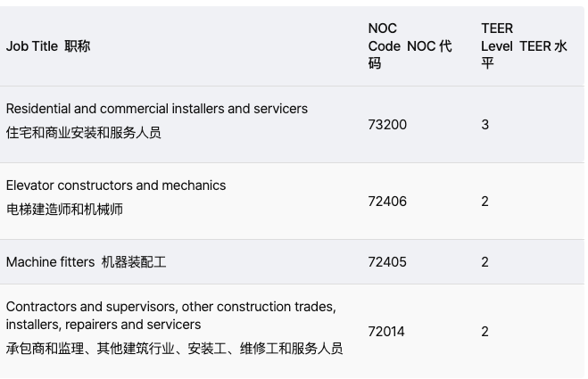Click TEER level 3 value

[485, 125]
